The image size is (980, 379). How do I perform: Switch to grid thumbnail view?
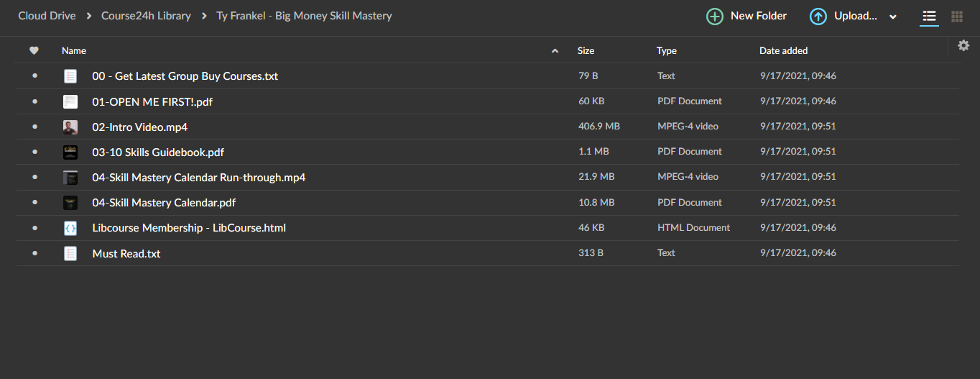(957, 16)
